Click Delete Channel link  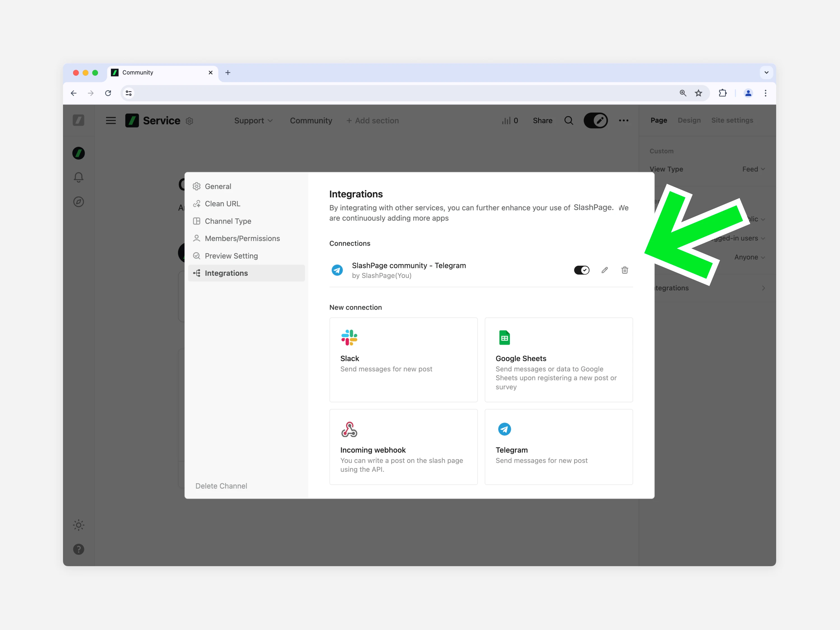221,486
